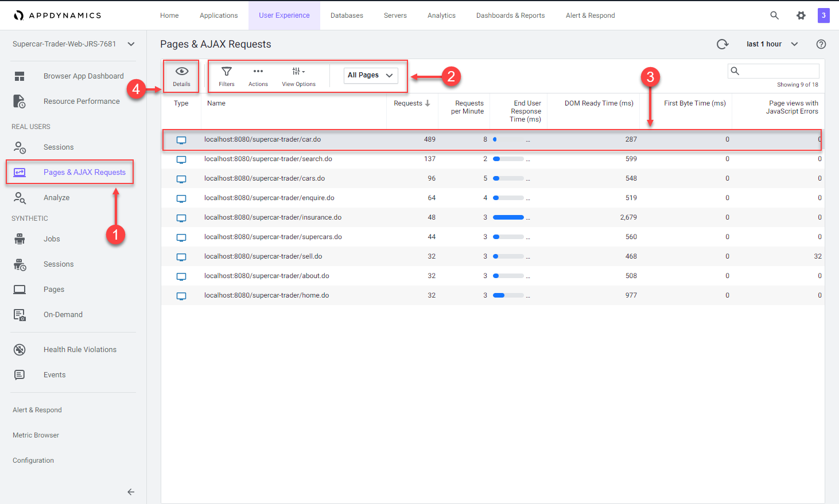Click page type icon for insurance.do row
The height and width of the screenshot is (504, 839).
(x=181, y=218)
